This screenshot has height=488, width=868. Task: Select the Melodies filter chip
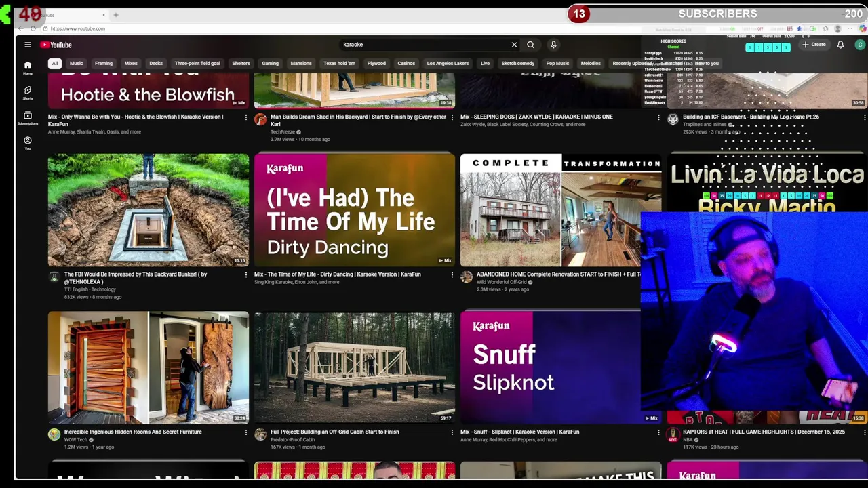(x=591, y=64)
